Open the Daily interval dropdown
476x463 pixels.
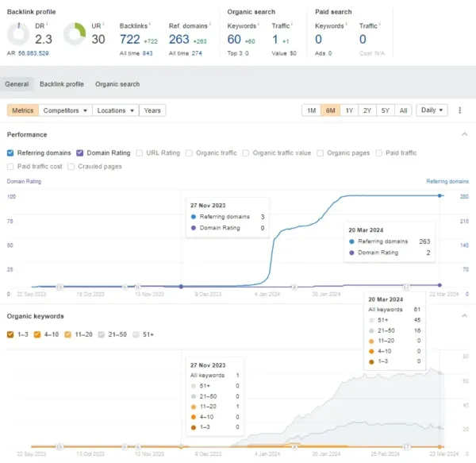432,110
